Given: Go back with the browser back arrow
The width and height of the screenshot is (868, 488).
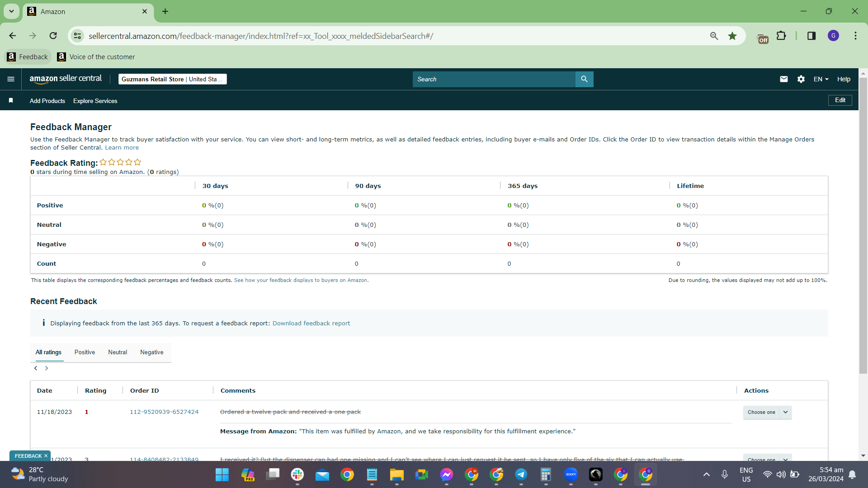Looking at the screenshot, I should click(13, 36).
